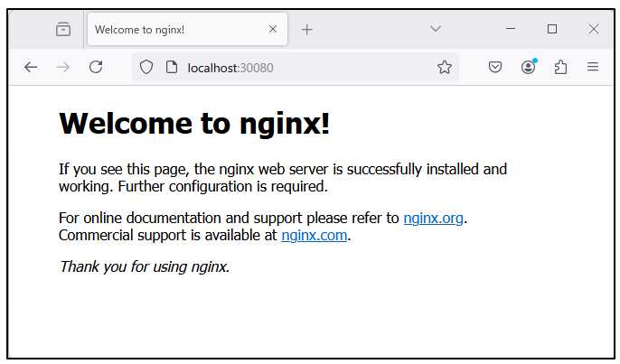Expand the list all tabs chevron
The image size is (620, 364).
(x=435, y=29)
